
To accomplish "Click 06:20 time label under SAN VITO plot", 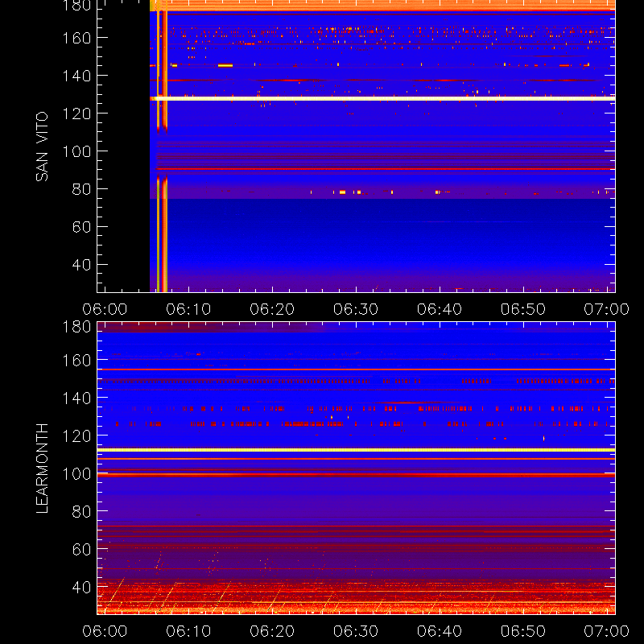I will pyautogui.click(x=272, y=309).
